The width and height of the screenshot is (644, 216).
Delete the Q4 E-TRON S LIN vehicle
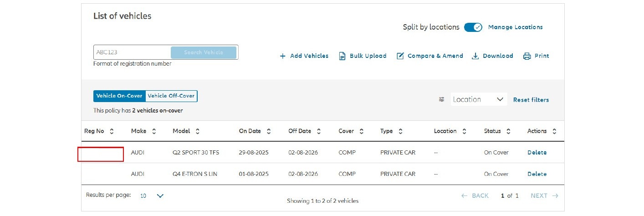537,174
